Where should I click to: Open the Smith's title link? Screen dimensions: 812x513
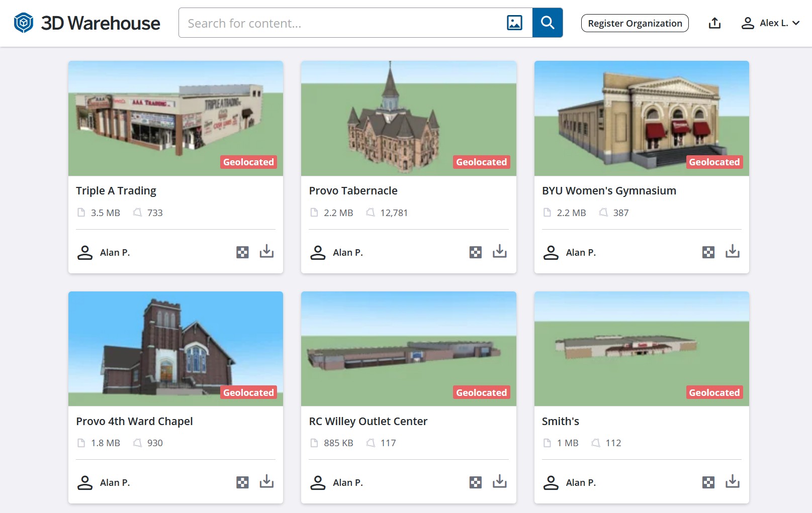pos(561,421)
